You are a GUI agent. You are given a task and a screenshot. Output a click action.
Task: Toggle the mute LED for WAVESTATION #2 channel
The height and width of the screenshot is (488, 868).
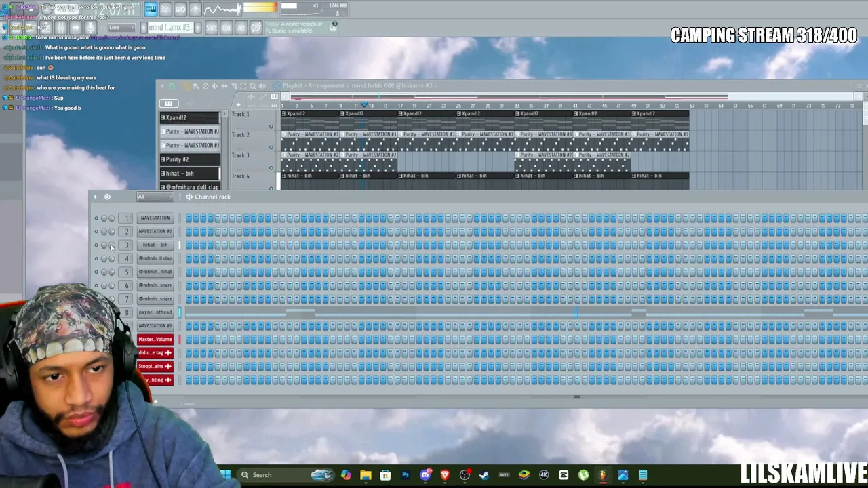[x=96, y=232]
